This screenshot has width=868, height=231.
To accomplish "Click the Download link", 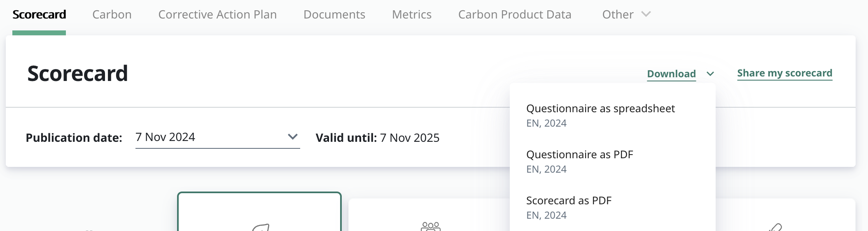I will point(671,74).
